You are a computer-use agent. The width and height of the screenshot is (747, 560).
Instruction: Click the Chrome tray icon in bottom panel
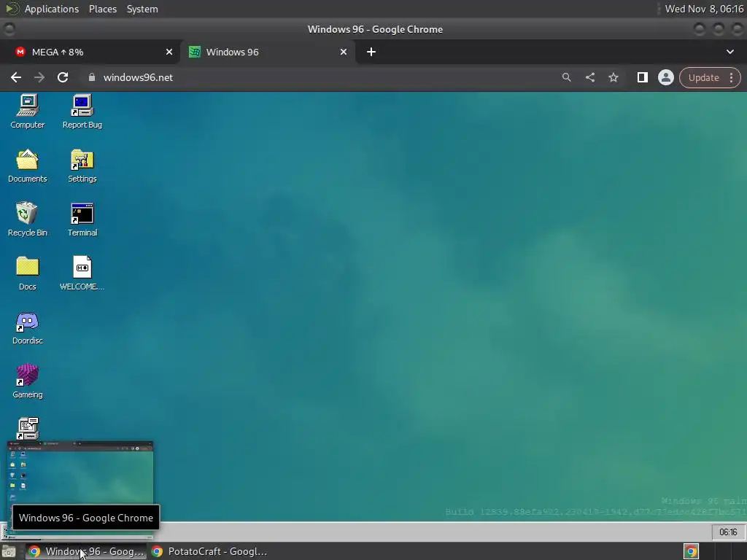pos(691,551)
